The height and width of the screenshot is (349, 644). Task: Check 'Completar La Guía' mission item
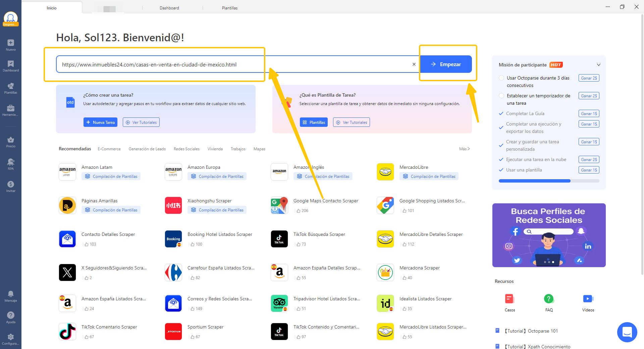tap(501, 113)
